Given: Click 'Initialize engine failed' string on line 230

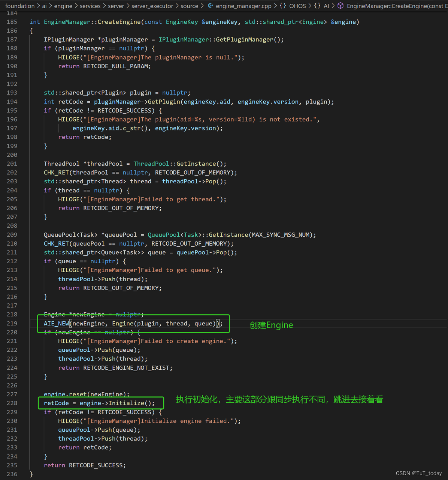Looking at the screenshot, I should (x=186, y=421).
